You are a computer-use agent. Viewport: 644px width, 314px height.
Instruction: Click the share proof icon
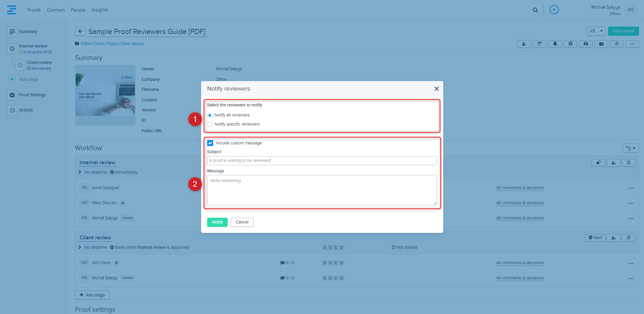(x=539, y=44)
